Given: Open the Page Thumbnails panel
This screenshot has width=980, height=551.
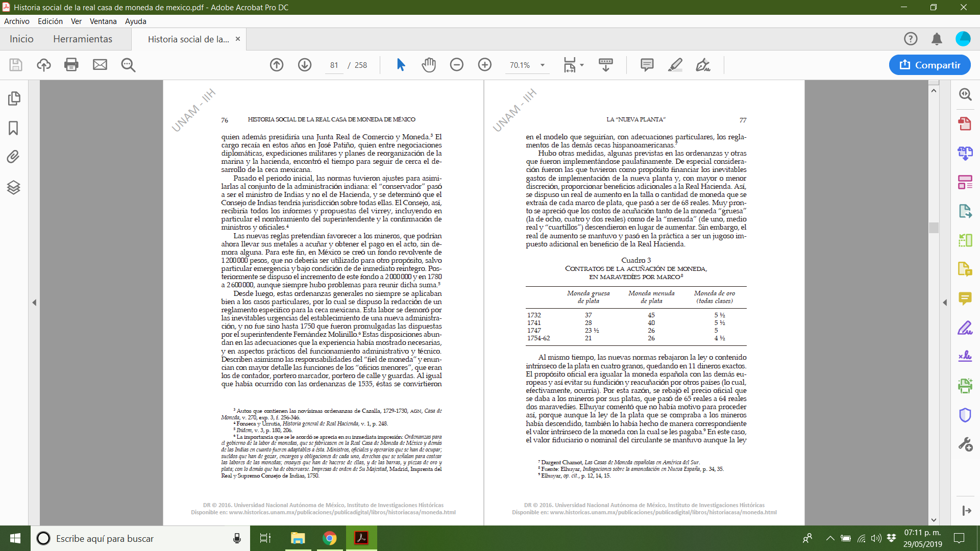Looking at the screenshot, I should tap(14, 98).
